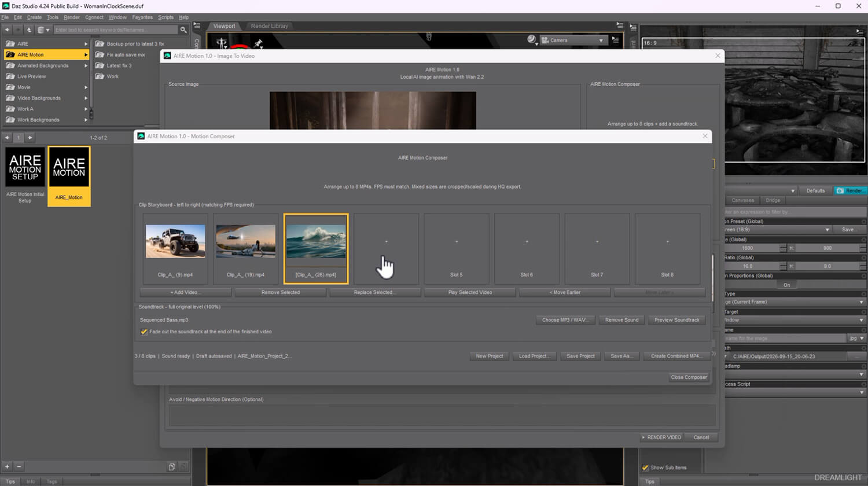Adjust the aspect ratio 16.0 slider
868x486 pixels.
[x=752, y=266]
